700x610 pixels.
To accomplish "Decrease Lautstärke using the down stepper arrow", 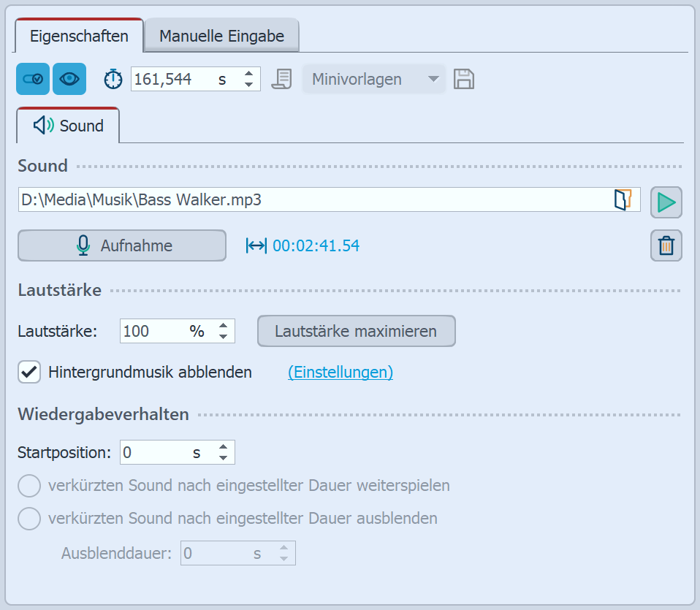I will (223, 337).
